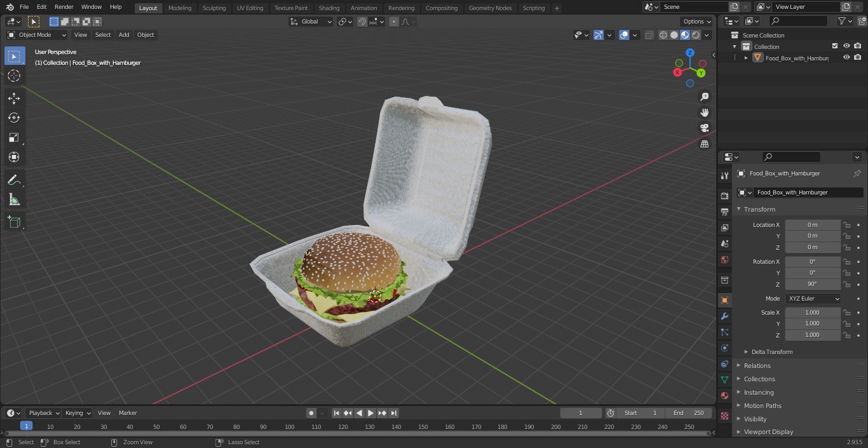This screenshot has height=448, width=868.
Task: Play the animation forward
Action: pyautogui.click(x=370, y=413)
